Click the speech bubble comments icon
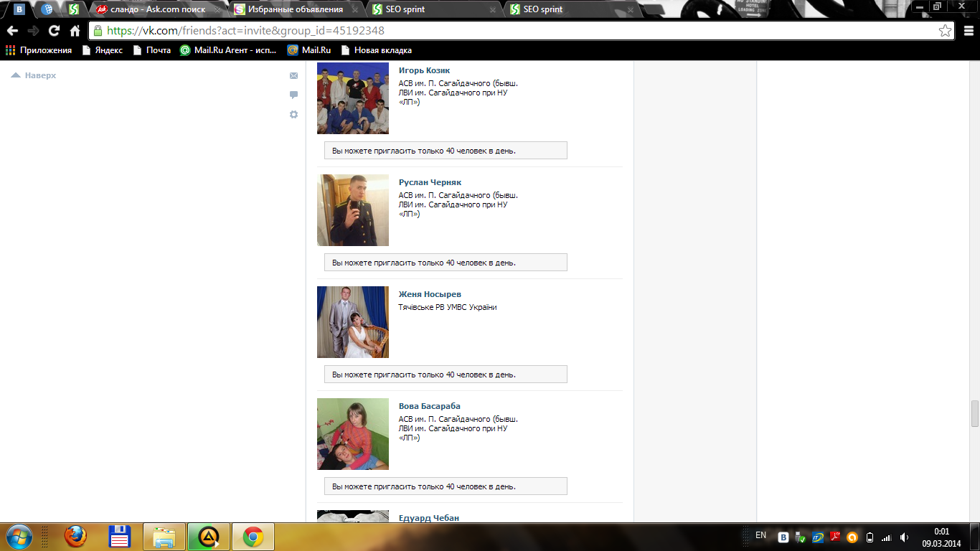Screen dimensions: 980x551 tap(293, 95)
